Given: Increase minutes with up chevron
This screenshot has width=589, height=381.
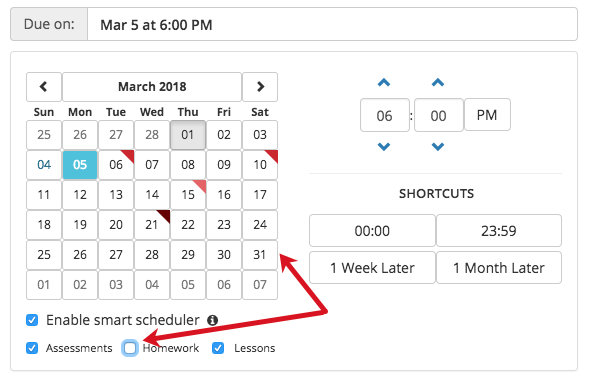Looking at the screenshot, I should 438,82.
